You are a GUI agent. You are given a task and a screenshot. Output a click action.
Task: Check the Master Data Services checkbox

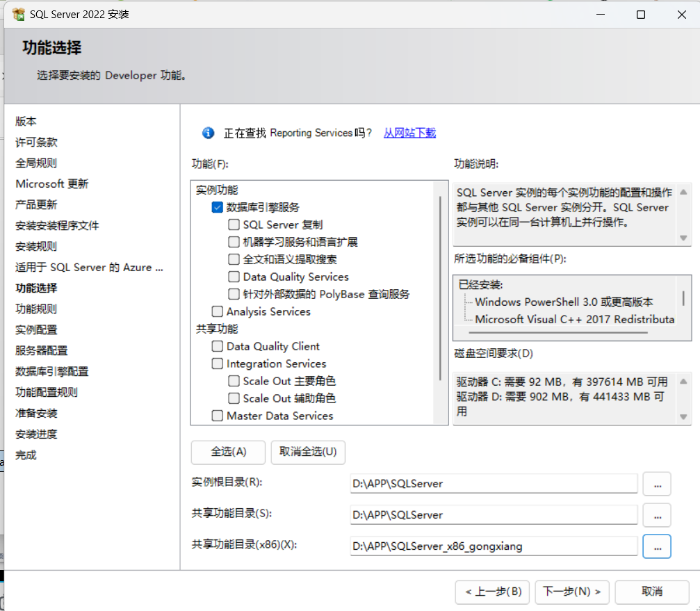coord(218,416)
